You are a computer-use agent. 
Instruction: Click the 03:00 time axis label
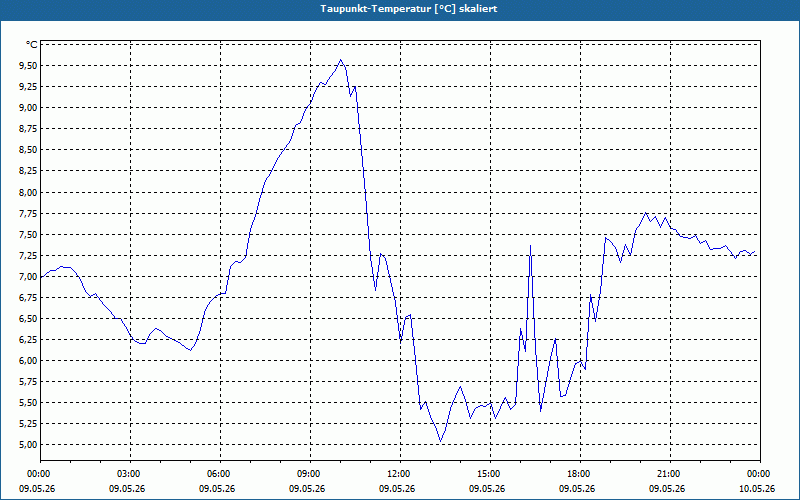(x=131, y=474)
